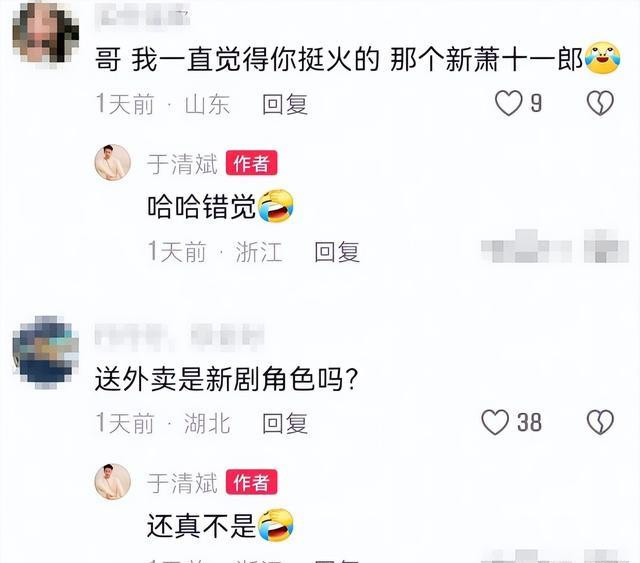This screenshot has width=640, height=563.
Task: Tap the like count 38
Action: 529,422
